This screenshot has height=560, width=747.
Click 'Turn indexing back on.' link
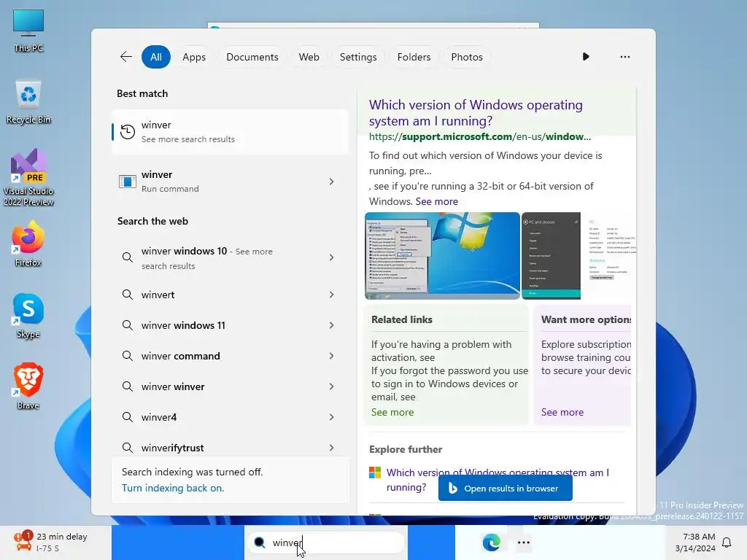[x=173, y=488]
